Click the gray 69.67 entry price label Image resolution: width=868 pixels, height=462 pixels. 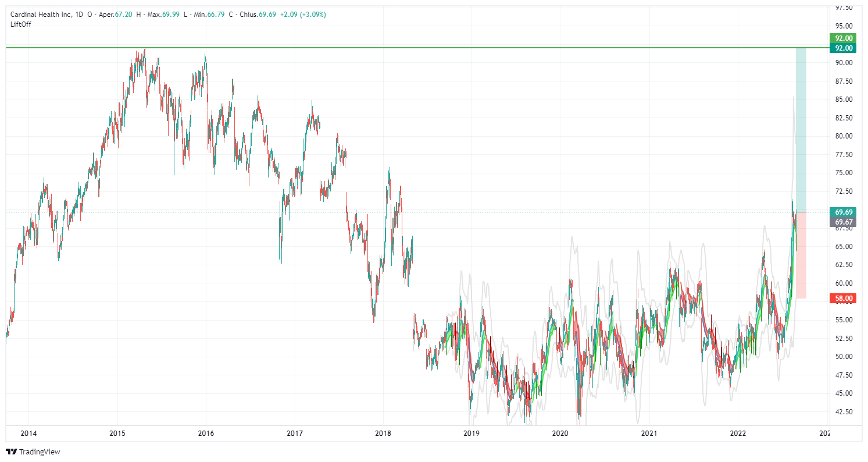tap(844, 222)
